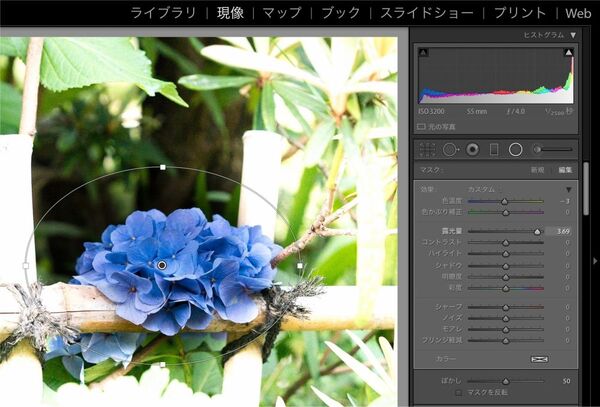The height and width of the screenshot is (407, 600).
Task: Toggle the shadow clipping indicator in histogram
Action: pos(423,52)
